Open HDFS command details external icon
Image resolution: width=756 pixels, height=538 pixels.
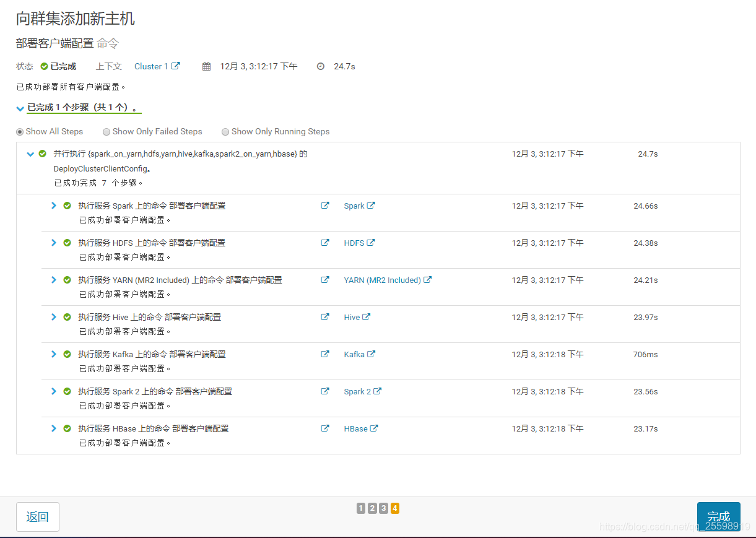[x=325, y=243]
